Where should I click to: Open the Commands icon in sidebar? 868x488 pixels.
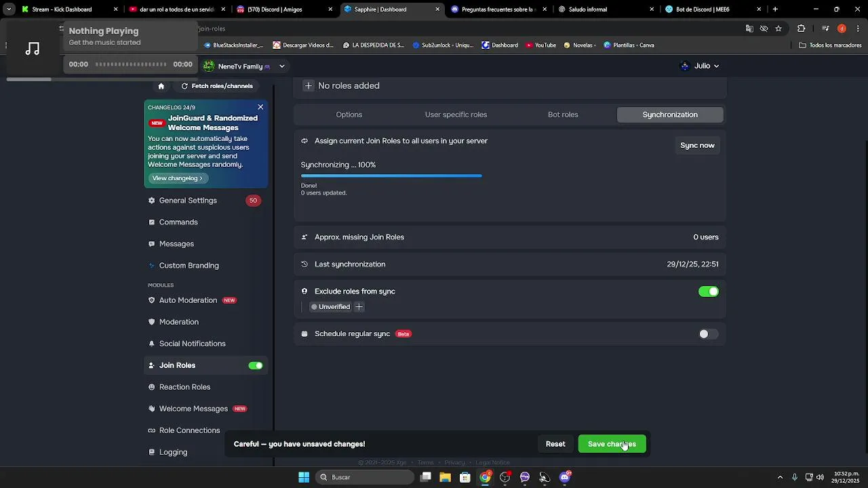(x=152, y=222)
